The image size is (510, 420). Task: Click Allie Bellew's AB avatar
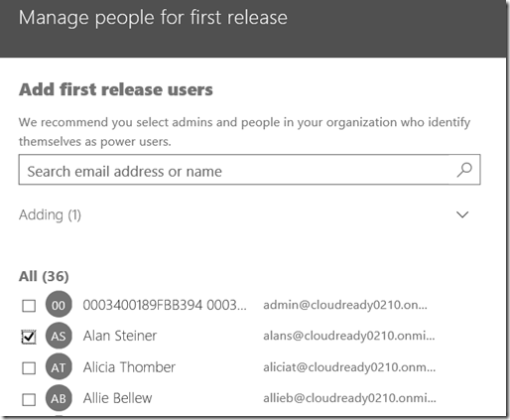pyautogui.click(x=59, y=398)
